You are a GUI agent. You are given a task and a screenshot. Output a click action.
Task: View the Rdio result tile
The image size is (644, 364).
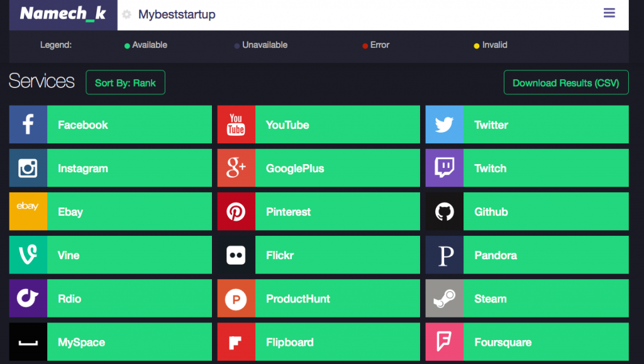tap(111, 299)
